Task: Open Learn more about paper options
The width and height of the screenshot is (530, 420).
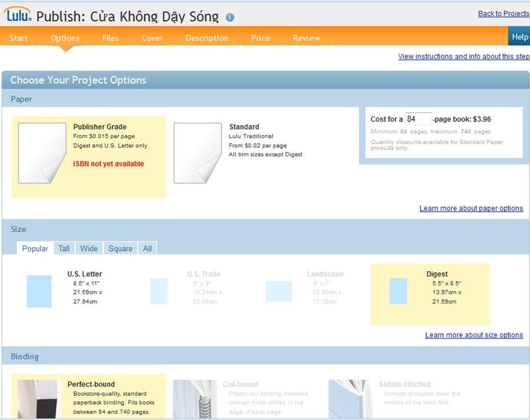Action: 471,208
